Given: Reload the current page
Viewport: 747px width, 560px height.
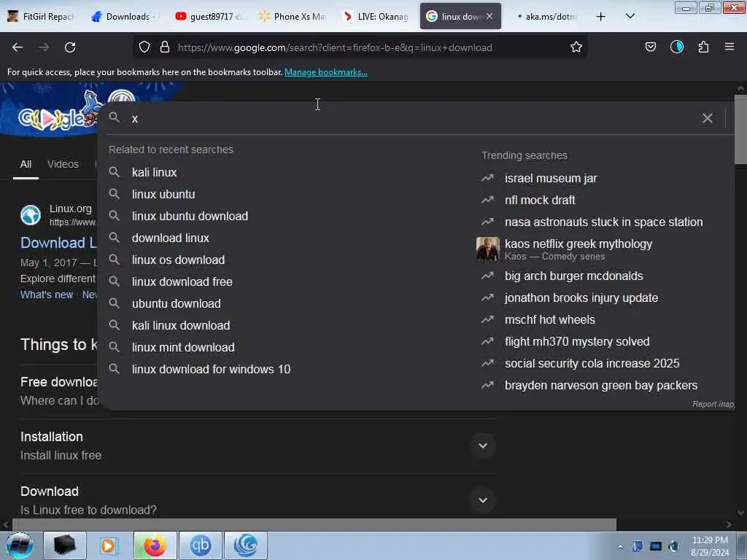Looking at the screenshot, I should click(70, 47).
